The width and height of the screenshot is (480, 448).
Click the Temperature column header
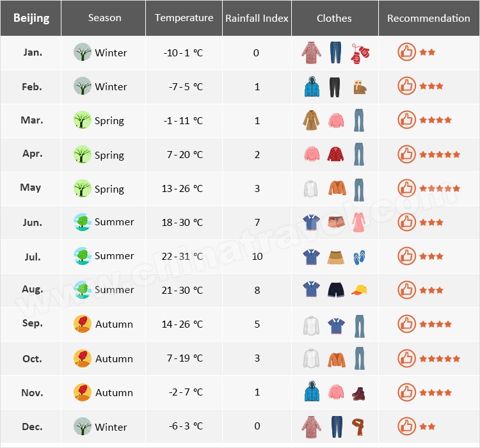coord(184,18)
